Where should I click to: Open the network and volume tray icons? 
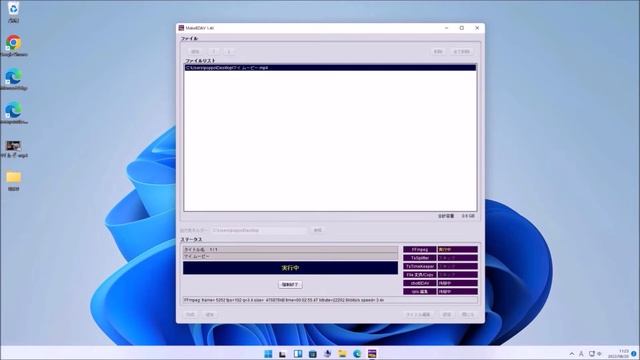pos(596,354)
